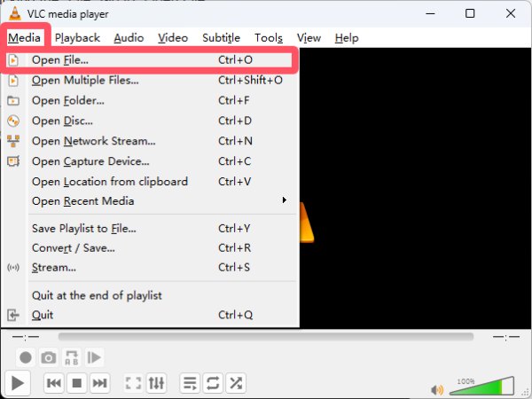Select Quit from Media menu
The width and height of the screenshot is (532, 399).
coord(150,315)
